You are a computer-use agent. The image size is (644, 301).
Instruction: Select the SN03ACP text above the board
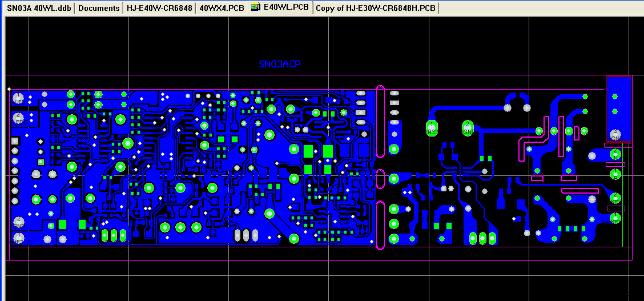[279, 64]
